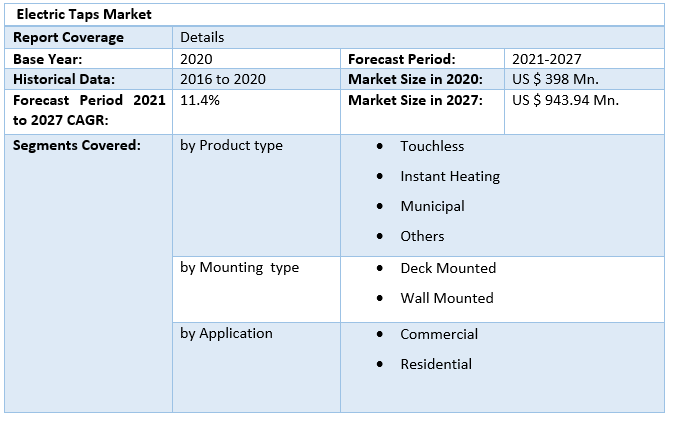Click the 11.4% CAGR value
674x421 pixels.
tap(200, 100)
